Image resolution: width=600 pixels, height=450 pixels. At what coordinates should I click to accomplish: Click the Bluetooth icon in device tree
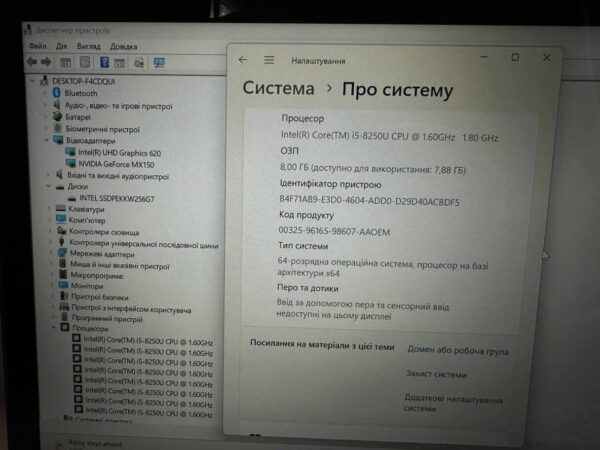tap(57, 93)
